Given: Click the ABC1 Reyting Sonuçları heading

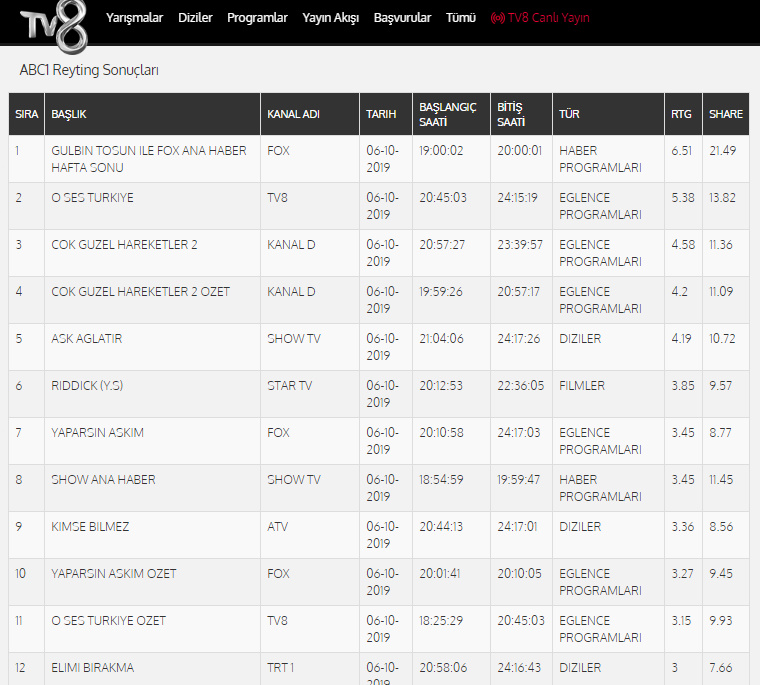Looking at the screenshot, I should (x=89, y=71).
